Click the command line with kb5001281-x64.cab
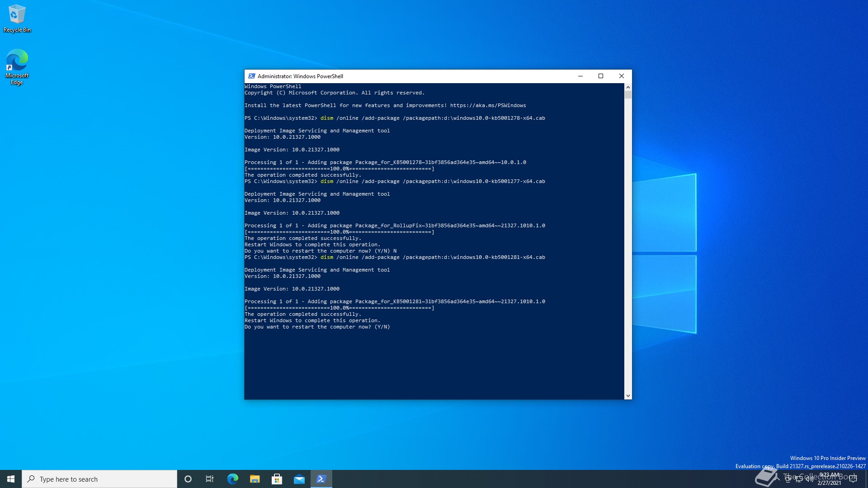Image resolution: width=868 pixels, height=488 pixels. [x=395, y=257]
